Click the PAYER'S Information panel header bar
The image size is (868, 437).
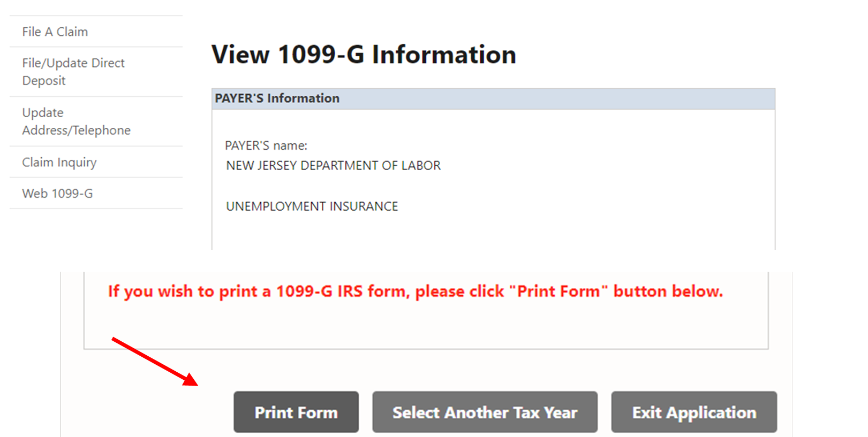point(493,99)
